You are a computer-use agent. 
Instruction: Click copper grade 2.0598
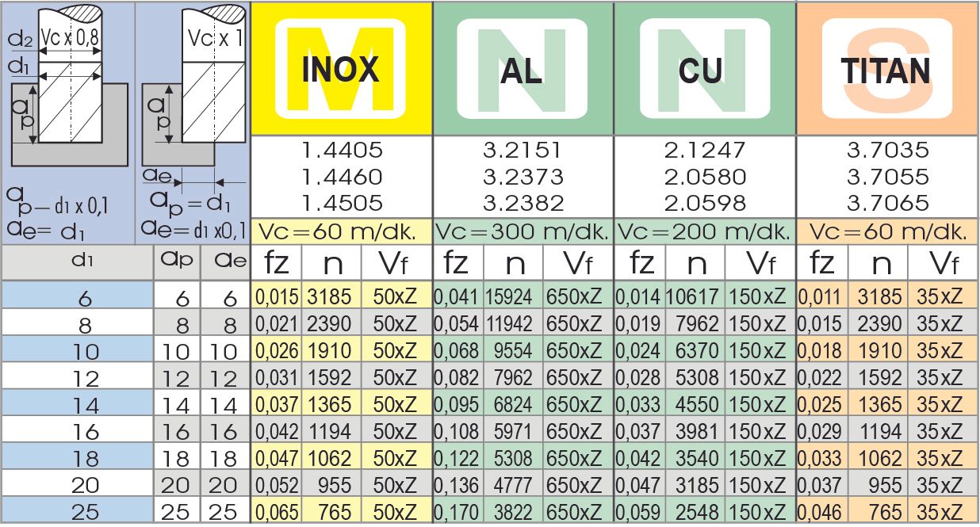click(x=705, y=202)
